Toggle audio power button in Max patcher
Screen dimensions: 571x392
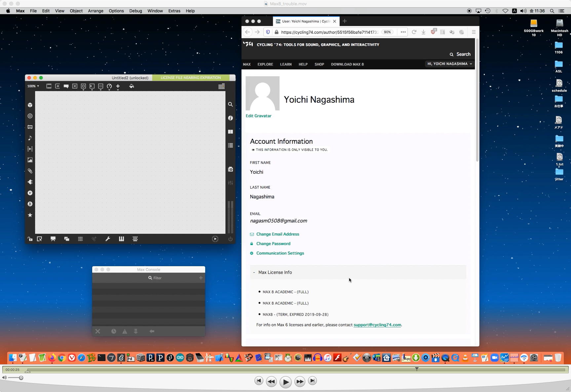pos(230,239)
